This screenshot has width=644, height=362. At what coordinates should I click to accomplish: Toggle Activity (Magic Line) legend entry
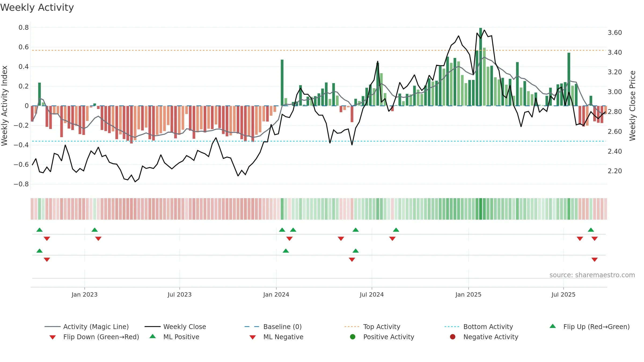(x=87, y=327)
